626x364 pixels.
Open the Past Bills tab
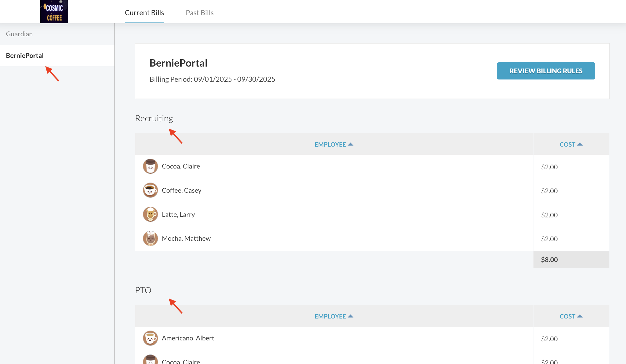[200, 13]
